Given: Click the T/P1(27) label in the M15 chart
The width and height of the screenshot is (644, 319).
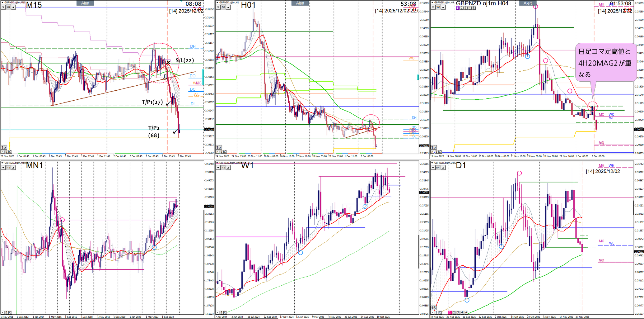Looking at the screenshot, I should (152, 102).
